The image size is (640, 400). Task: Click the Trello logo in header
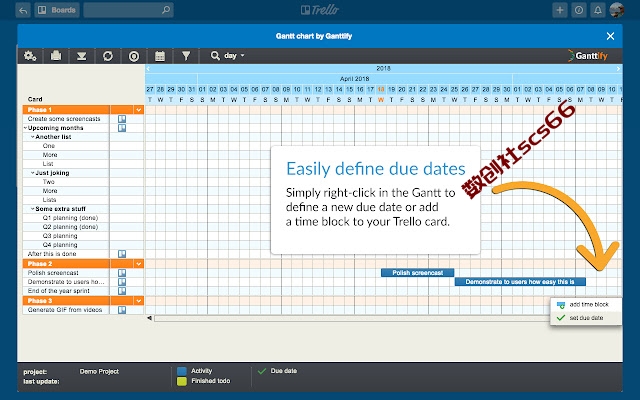click(320, 10)
